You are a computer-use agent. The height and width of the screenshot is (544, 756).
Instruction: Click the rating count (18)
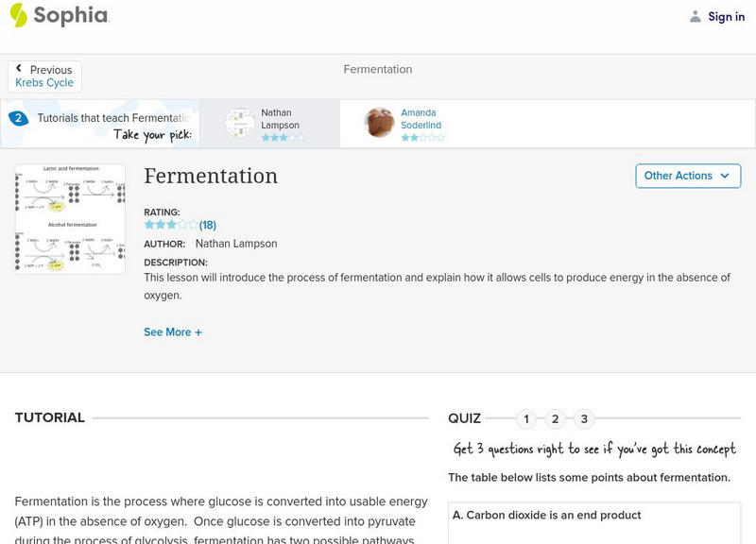[208, 225]
